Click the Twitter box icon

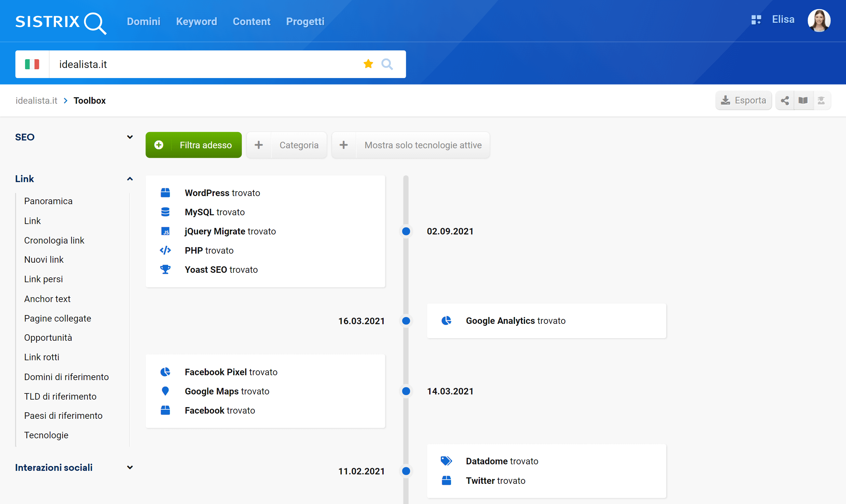click(x=446, y=481)
